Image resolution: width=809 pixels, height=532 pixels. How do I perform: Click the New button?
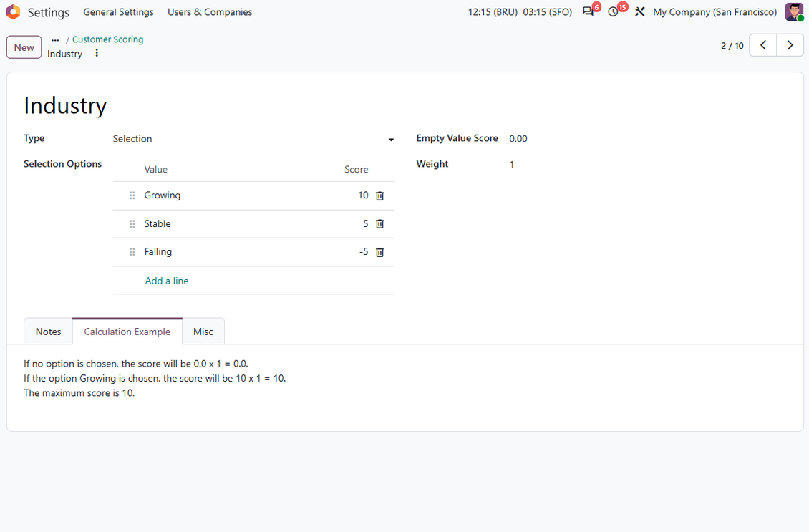click(24, 47)
